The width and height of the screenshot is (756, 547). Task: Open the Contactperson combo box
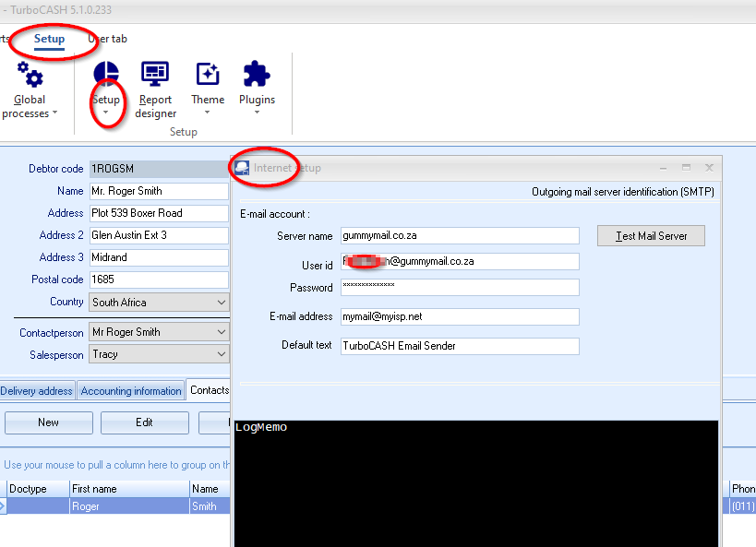pyautogui.click(x=159, y=332)
